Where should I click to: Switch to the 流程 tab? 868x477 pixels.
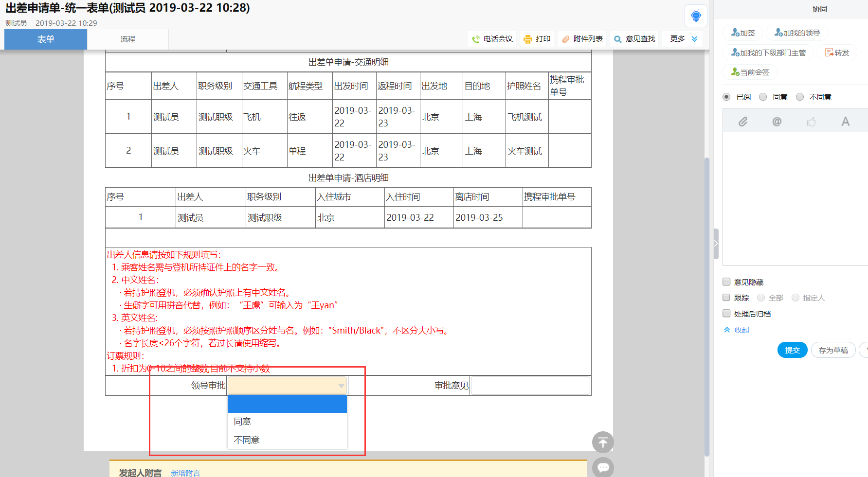[x=127, y=39]
